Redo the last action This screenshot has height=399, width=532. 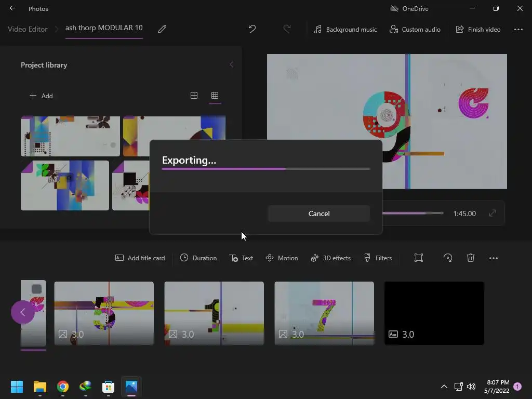287,29
